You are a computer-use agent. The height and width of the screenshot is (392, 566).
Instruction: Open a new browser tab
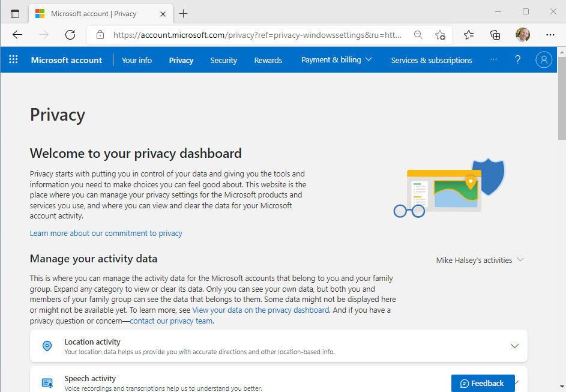(x=184, y=13)
